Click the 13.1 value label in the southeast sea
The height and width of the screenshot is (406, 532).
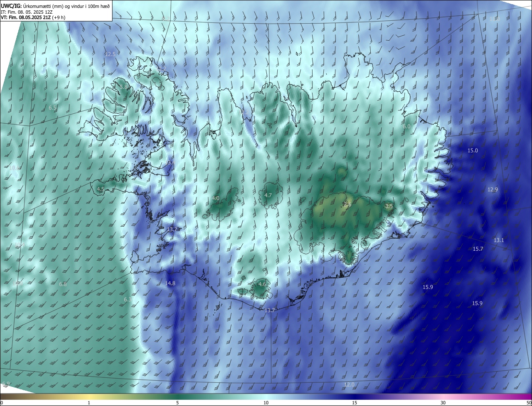(499, 240)
